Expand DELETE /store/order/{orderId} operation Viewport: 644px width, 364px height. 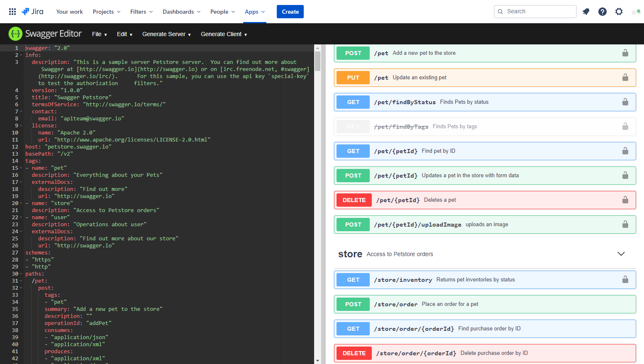pyautogui.click(x=485, y=353)
